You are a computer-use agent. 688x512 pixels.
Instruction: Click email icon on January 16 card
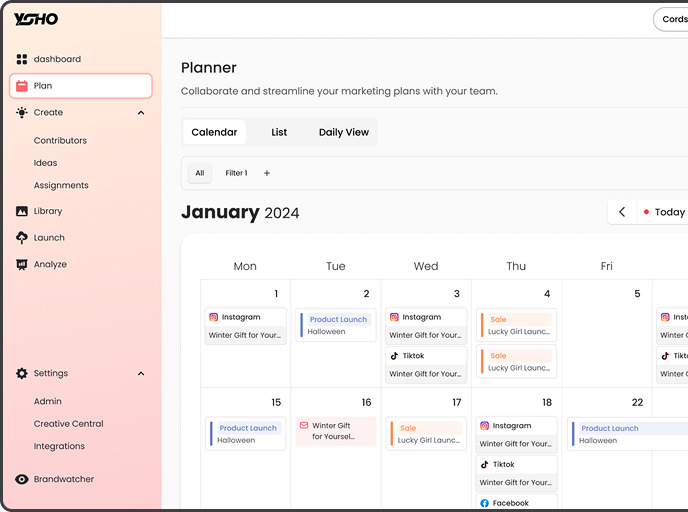(x=304, y=425)
